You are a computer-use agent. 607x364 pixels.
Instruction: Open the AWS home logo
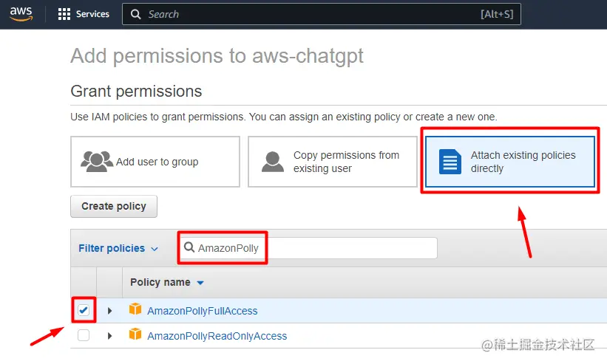tap(21, 14)
